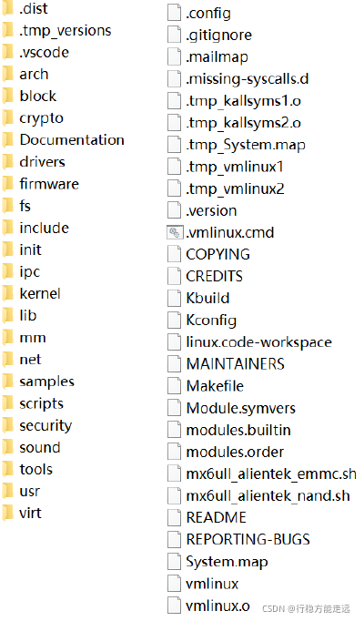Click the folder icon beside .vscode

[7, 52]
